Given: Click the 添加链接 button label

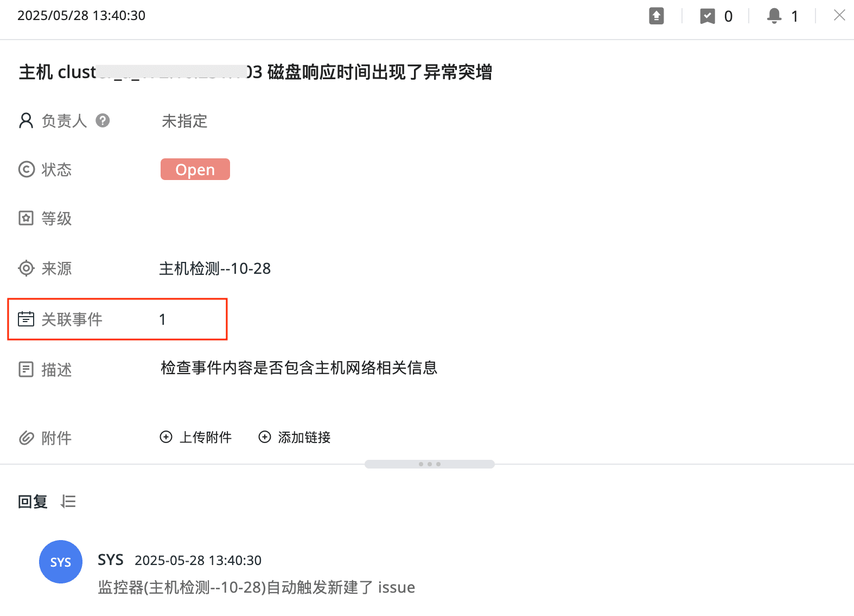Looking at the screenshot, I should click(x=304, y=437).
